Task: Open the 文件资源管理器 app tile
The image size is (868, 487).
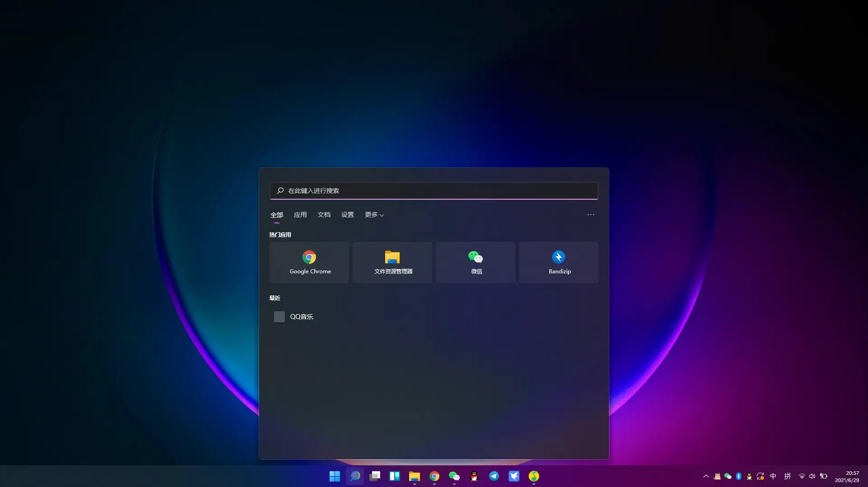Action: tap(392, 262)
